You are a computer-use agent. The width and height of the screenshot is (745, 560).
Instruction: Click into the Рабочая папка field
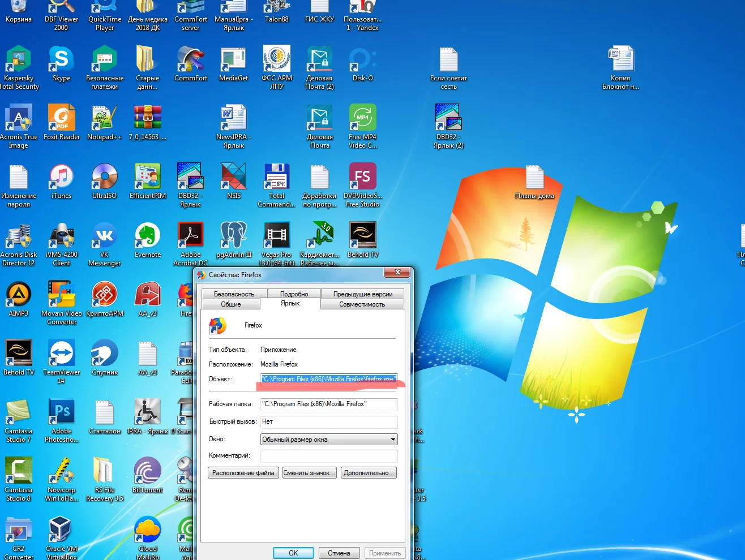[x=328, y=404]
